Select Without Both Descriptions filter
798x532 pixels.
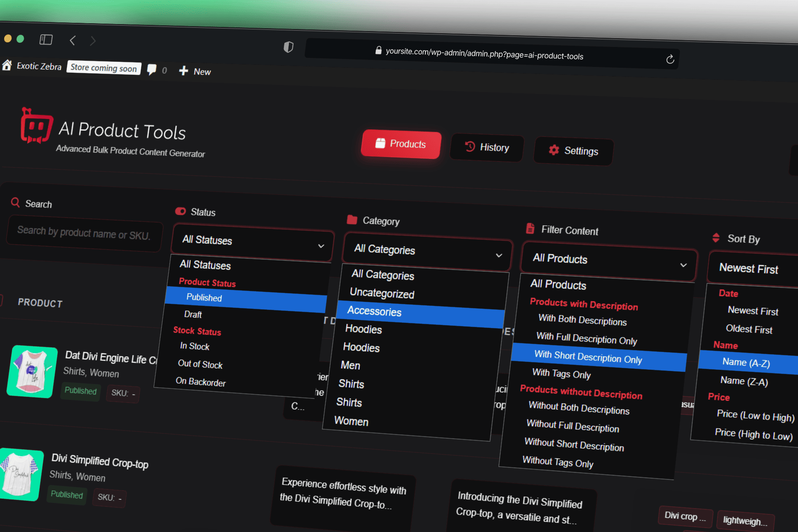click(x=579, y=408)
